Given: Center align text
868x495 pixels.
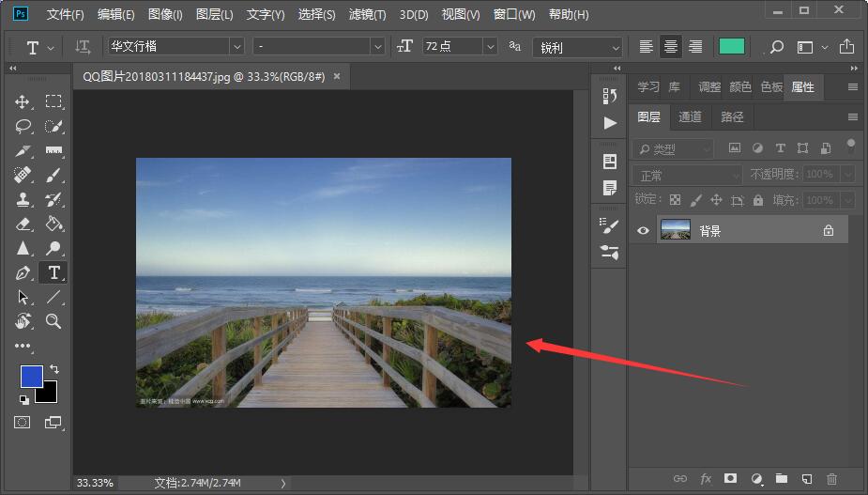Looking at the screenshot, I should (670, 47).
